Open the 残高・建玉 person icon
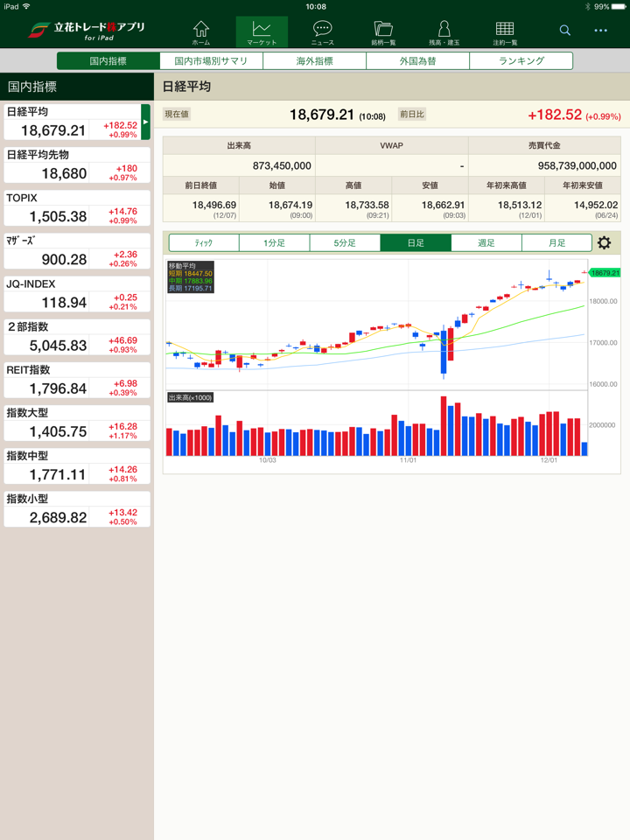 click(444, 32)
